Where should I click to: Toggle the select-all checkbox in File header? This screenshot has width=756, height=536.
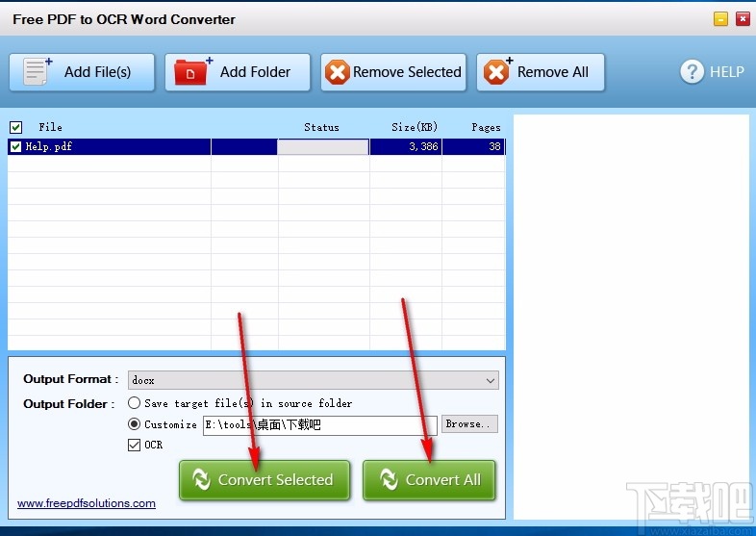(x=16, y=127)
